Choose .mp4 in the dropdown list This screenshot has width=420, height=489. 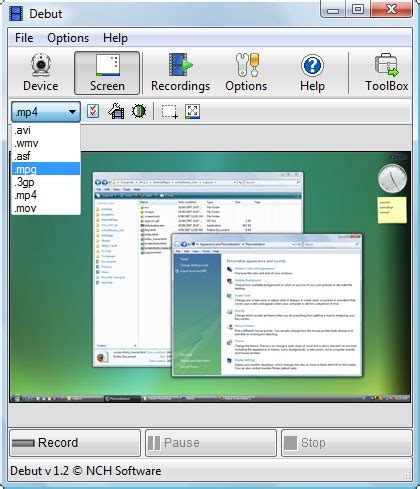tap(46, 195)
